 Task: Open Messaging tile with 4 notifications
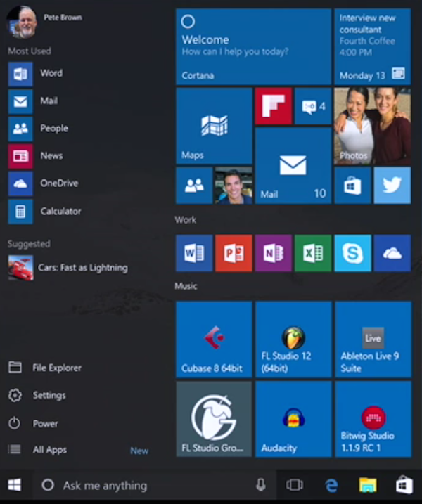click(x=313, y=106)
